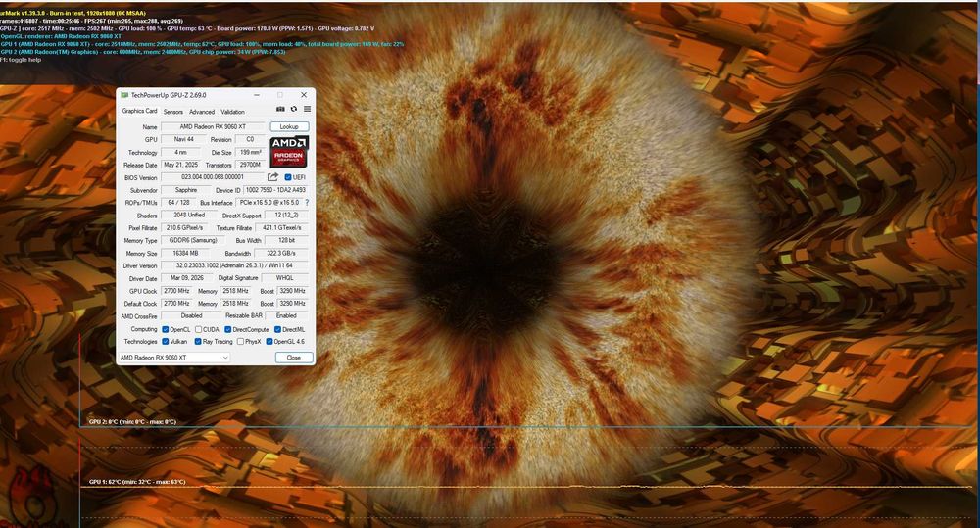980x528 pixels.
Task: Open the GPU-Z hamburger menu icon
Action: click(307, 109)
